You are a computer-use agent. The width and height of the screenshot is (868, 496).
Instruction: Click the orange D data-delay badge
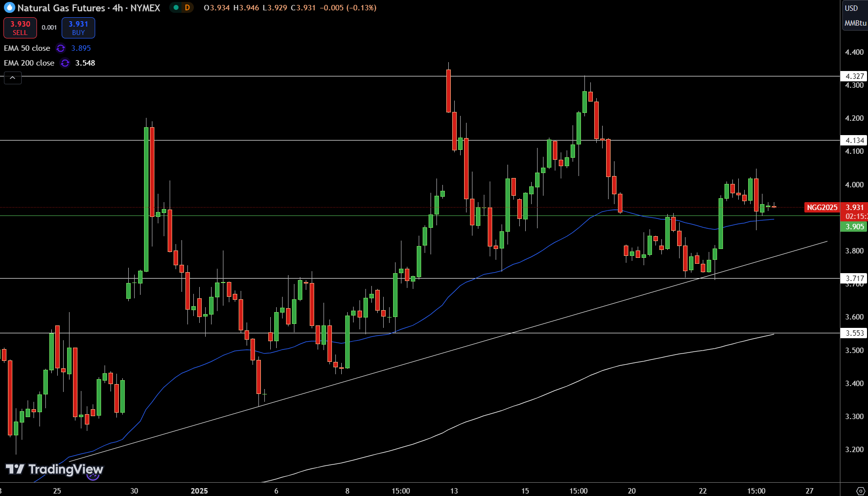pyautogui.click(x=187, y=8)
